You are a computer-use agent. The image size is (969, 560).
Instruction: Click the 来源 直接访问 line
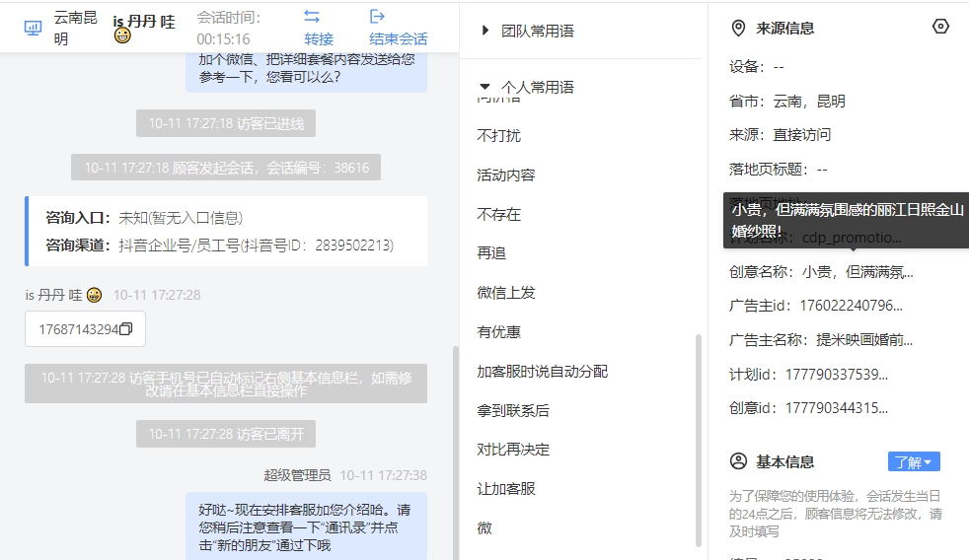click(780, 135)
